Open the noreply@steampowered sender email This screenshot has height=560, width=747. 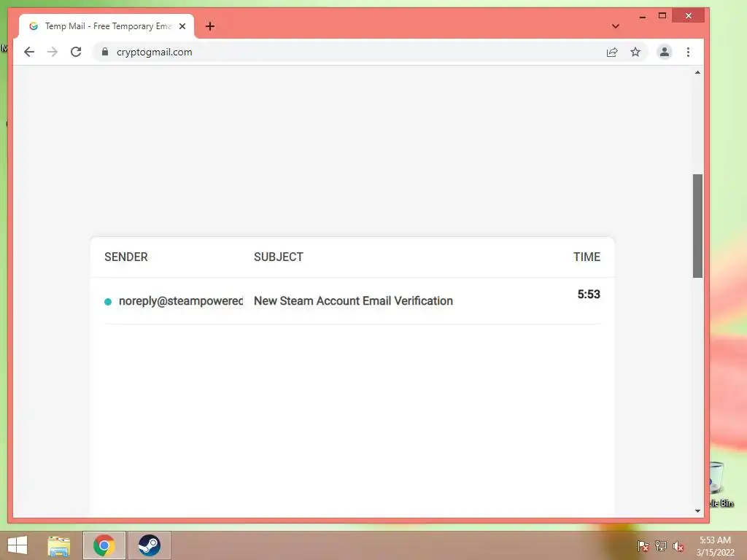(x=181, y=301)
